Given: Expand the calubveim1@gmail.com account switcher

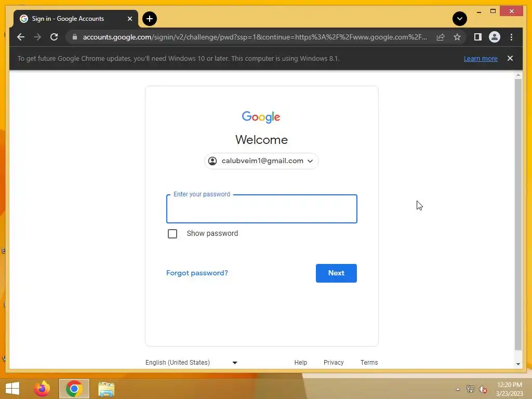Looking at the screenshot, I should point(262,161).
